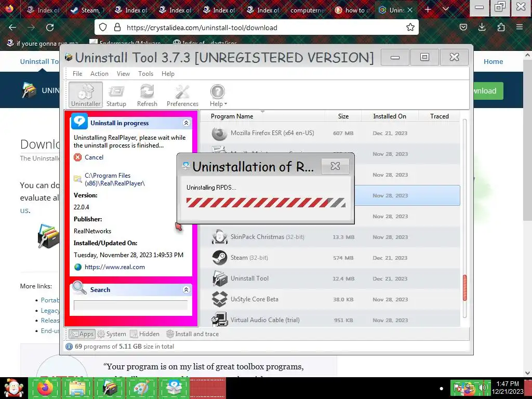Click the Refresh toolbar icon
The width and height of the screenshot is (532, 399).
(x=147, y=96)
